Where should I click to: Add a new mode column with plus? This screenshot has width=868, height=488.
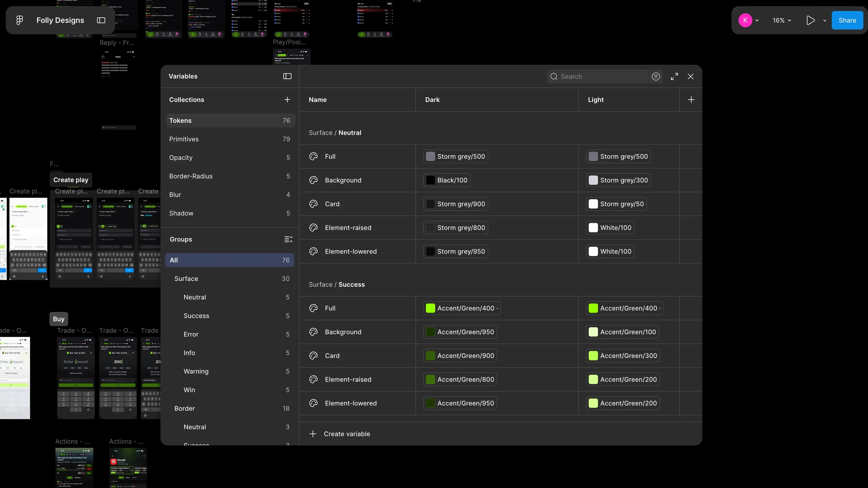[691, 100]
